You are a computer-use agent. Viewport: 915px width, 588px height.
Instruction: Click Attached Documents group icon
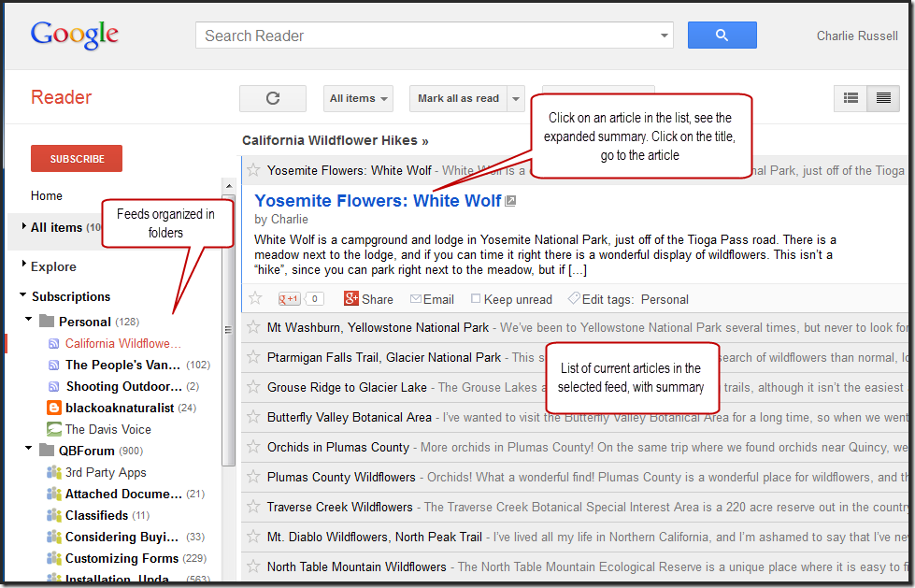tap(53, 494)
